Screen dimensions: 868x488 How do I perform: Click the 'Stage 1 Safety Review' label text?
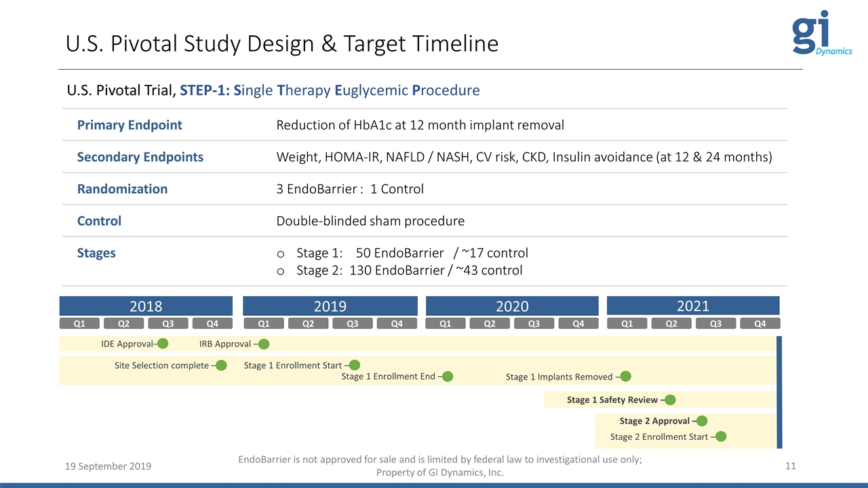pyautogui.click(x=612, y=400)
